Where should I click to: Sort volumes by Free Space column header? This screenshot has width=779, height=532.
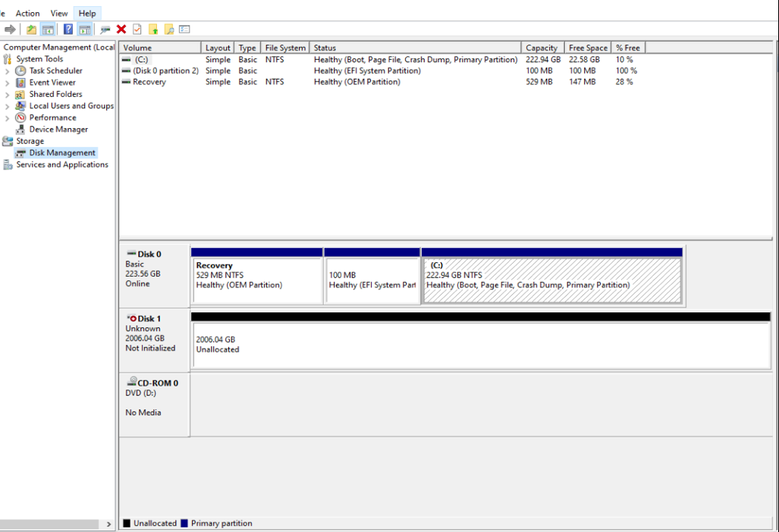click(x=587, y=48)
